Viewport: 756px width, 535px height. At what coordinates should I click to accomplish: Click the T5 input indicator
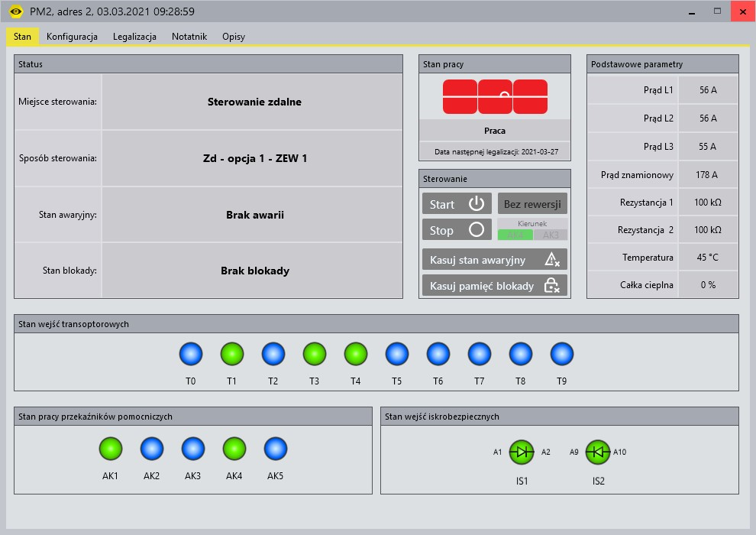[397, 354]
